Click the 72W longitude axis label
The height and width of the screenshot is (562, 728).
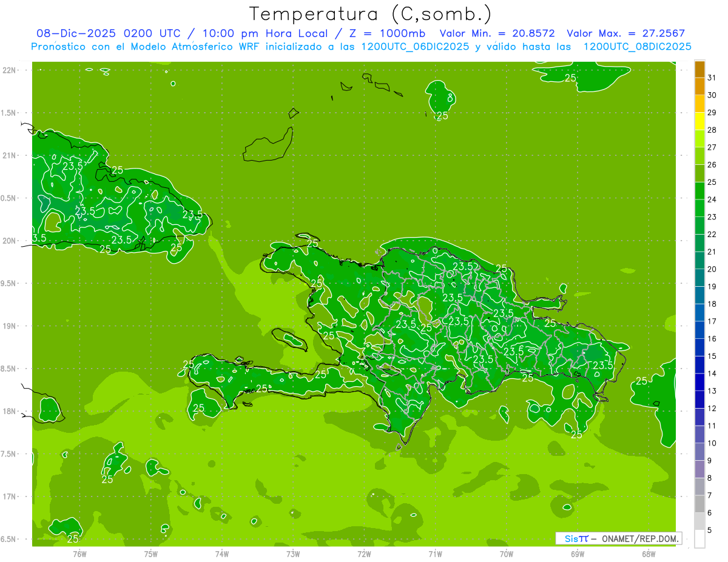coord(364,554)
